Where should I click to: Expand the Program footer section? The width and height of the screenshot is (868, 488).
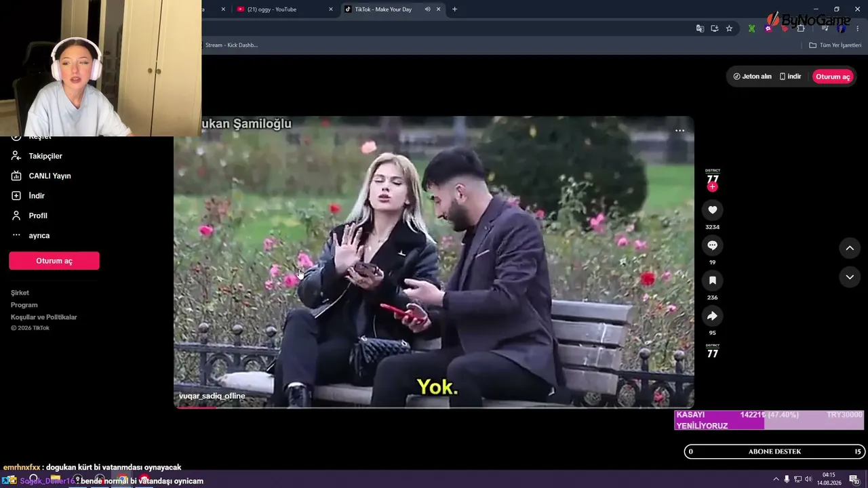tap(24, 305)
